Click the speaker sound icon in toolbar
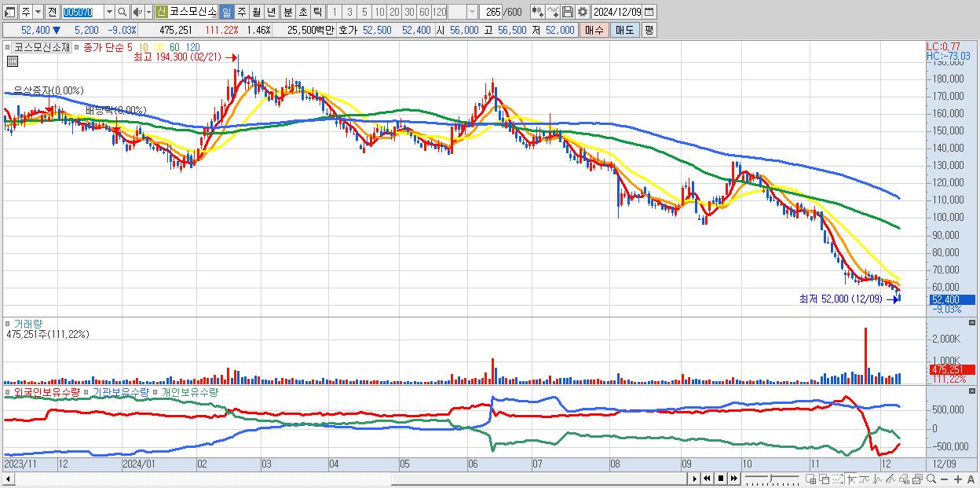Image resolution: width=980 pixels, height=488 pixels. tap(137, 12)
